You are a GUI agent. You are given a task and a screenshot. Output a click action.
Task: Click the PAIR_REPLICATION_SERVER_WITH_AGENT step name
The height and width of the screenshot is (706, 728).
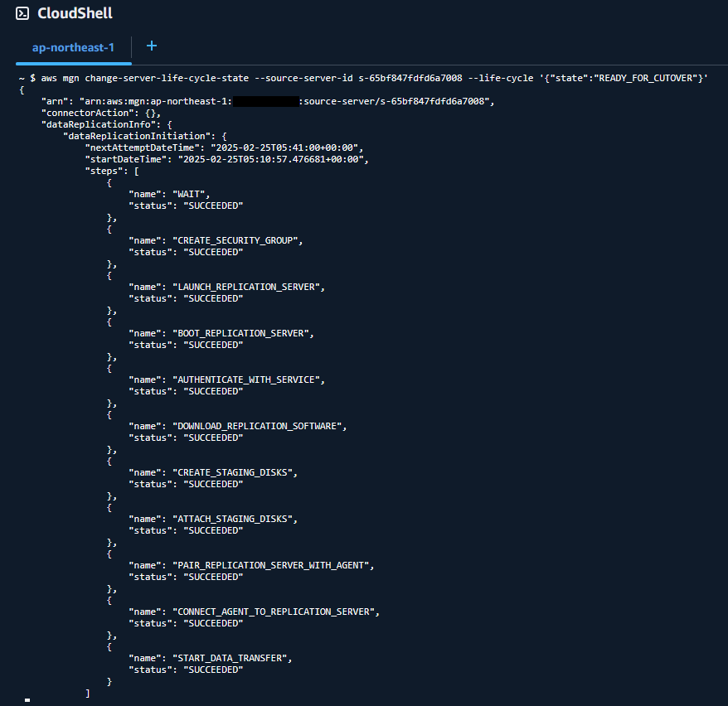point(270,565)
